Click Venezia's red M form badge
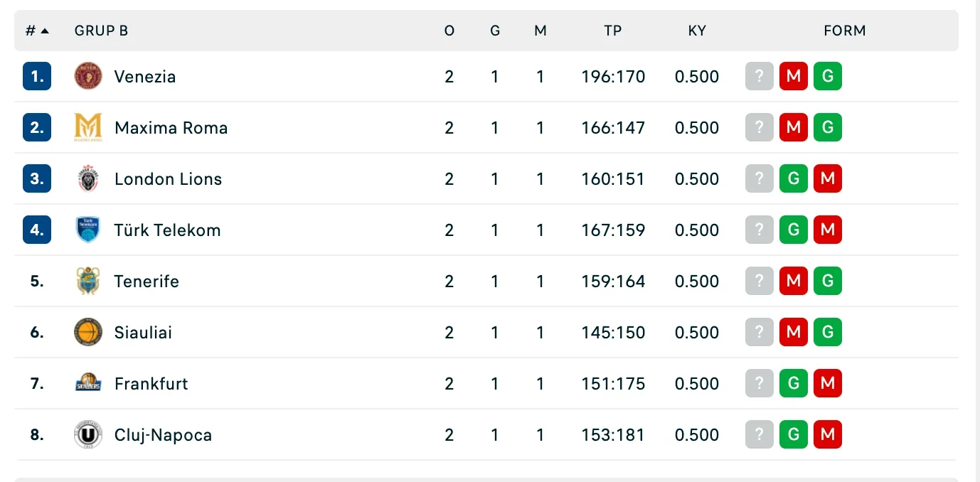The width and height of the screenshot is (980, 482). pyautogui.click(x=794, y=76)
